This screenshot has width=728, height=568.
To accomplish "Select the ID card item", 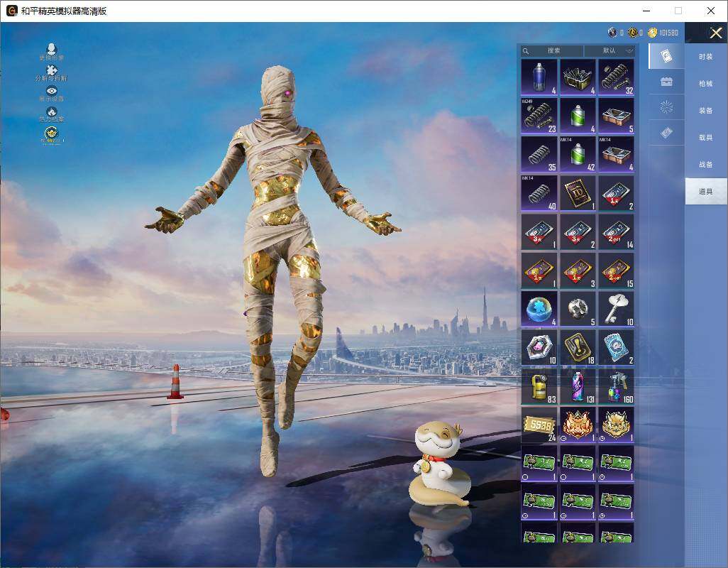I will tap(578, 193).
